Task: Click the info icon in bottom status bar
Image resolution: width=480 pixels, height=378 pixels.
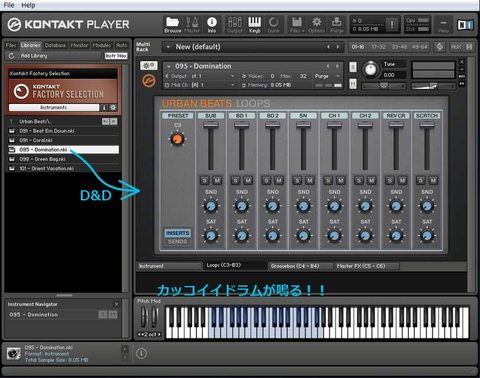Action: [x=141, y=354]
